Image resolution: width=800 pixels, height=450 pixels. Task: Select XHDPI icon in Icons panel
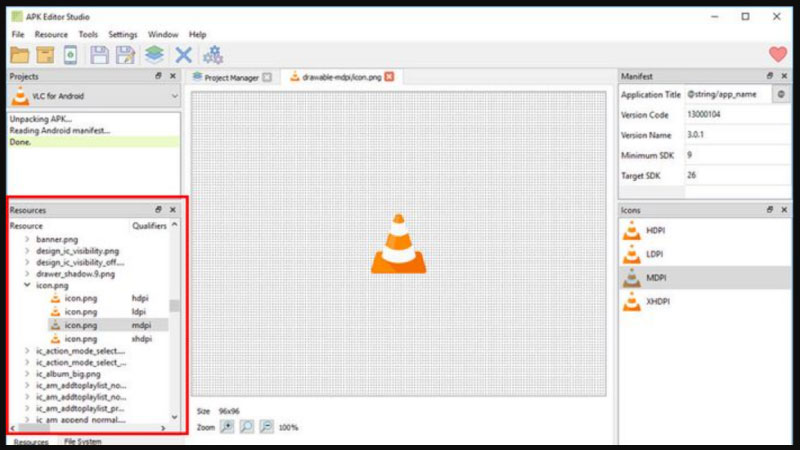[704, 302]
